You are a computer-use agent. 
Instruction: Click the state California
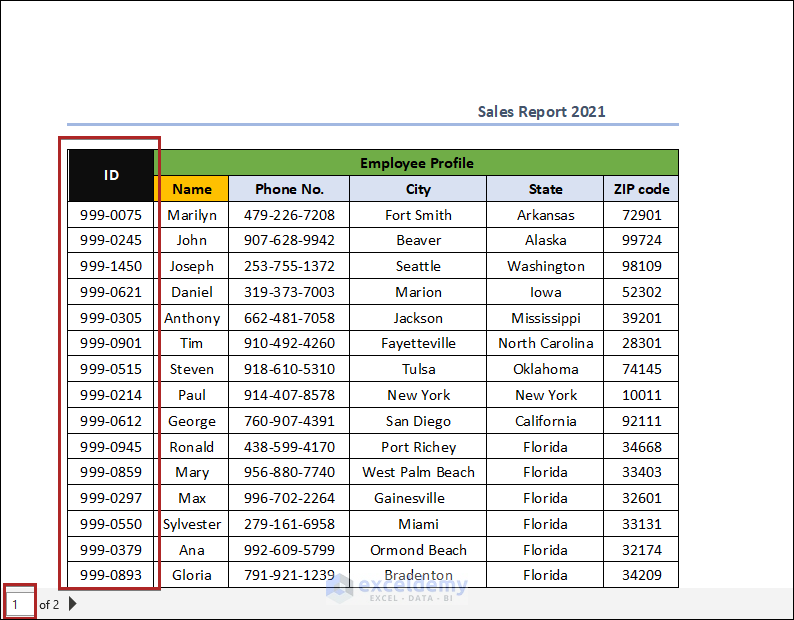(545, 420)
